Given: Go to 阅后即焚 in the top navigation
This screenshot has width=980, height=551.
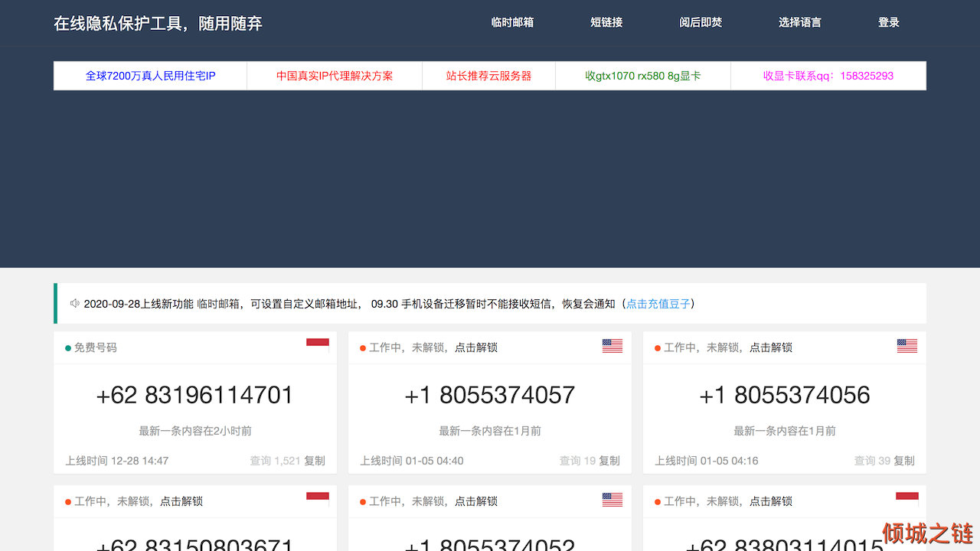Looking at the screenshot, I should click(701, 22).
